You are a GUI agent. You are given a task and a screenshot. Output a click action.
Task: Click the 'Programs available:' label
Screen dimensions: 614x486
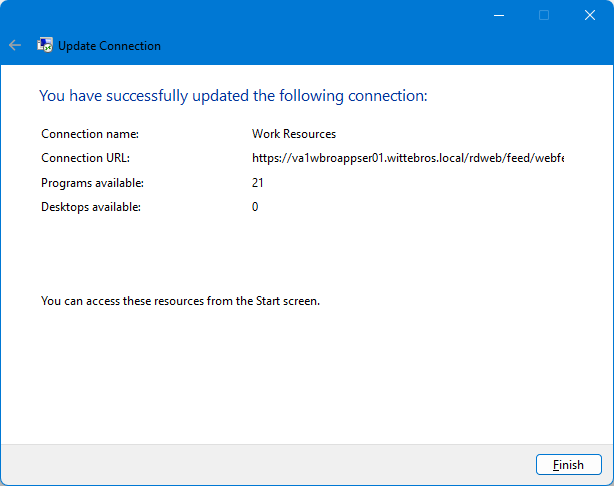click(92, 183)
